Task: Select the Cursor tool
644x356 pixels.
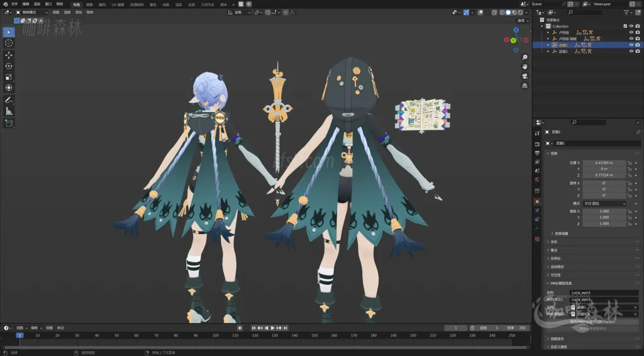Action: [9, 43]
